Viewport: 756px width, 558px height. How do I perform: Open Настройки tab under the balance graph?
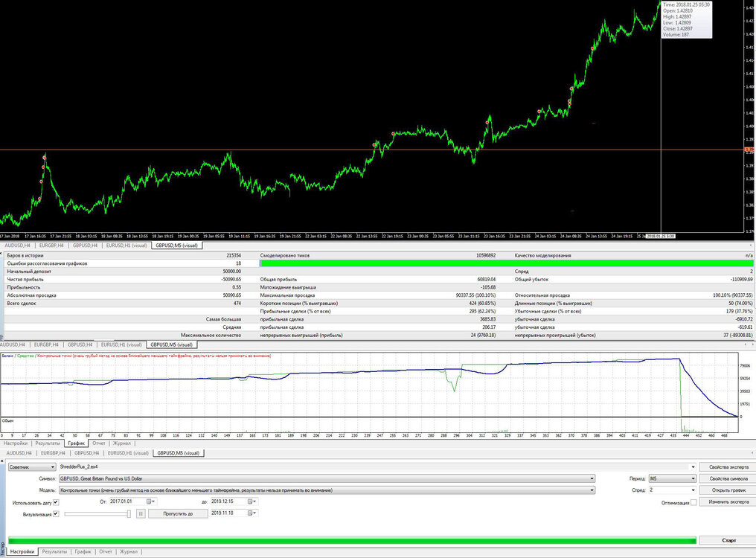(x=16, y=443)
